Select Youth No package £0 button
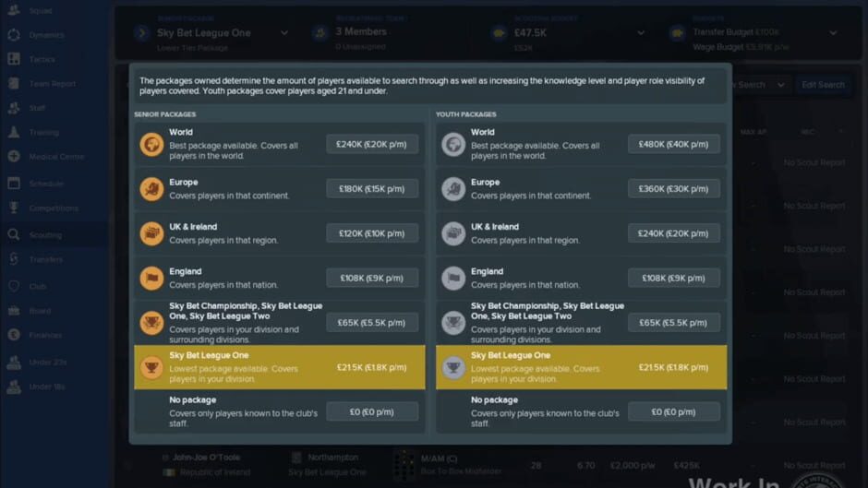Image resolution: width=868 pixels, height=488 pixels. pyautogui.click(x=674, y=411)
